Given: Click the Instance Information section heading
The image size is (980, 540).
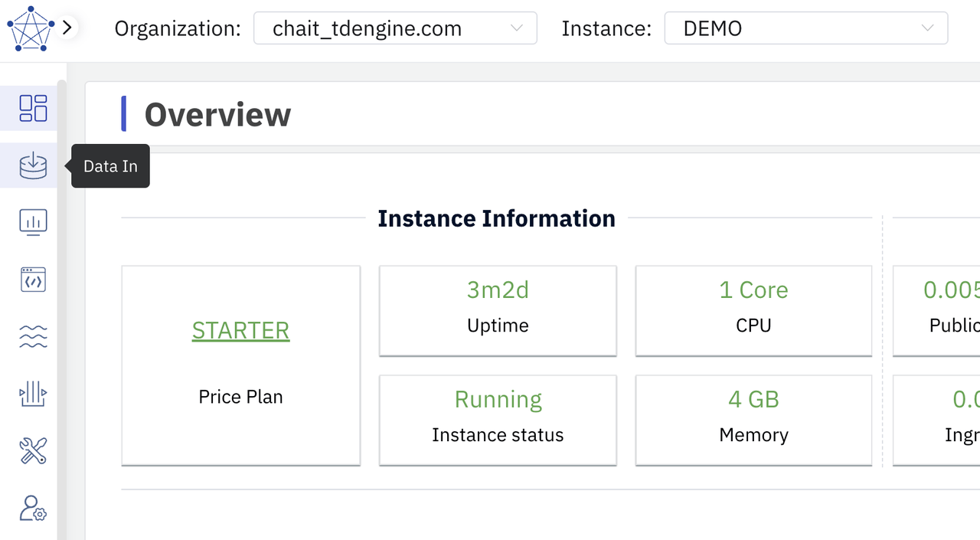Looking at the screenshot, I should tap(496, 218).
